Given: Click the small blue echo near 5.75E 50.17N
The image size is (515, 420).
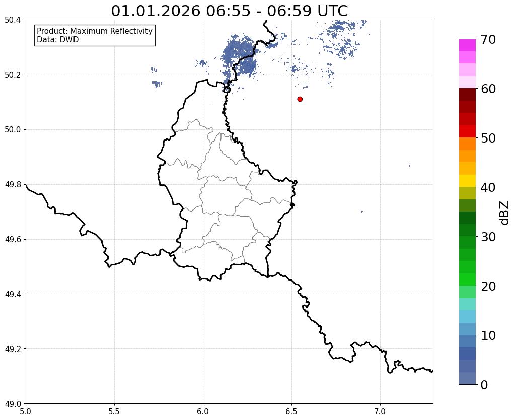Looking at the screenshot, I should 158,84.
